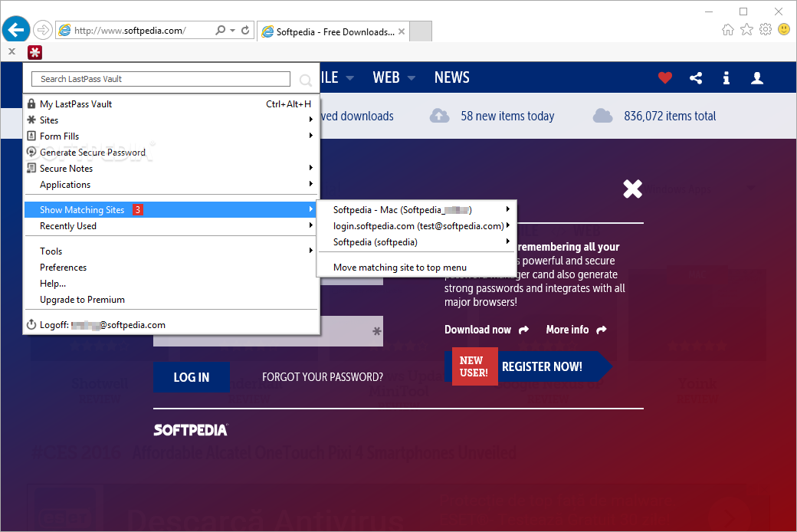Open the Tools submenu

tap(172, 251)
